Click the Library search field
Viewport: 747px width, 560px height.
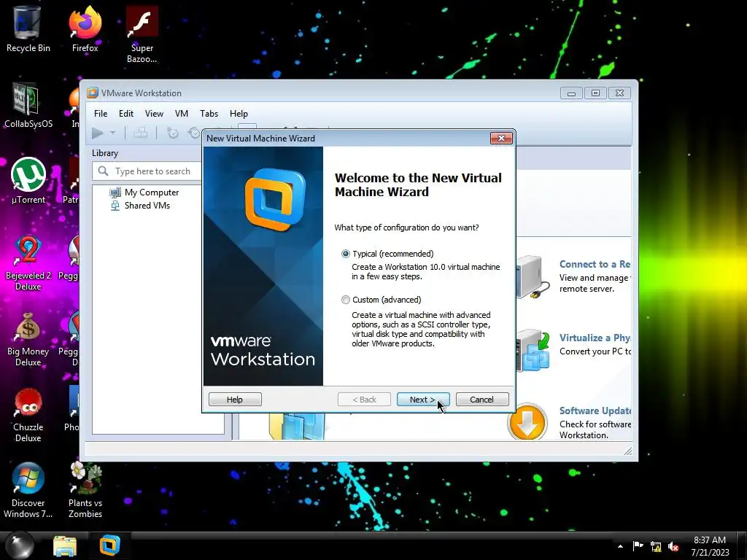pyautogui.click(x=147, y=171)
